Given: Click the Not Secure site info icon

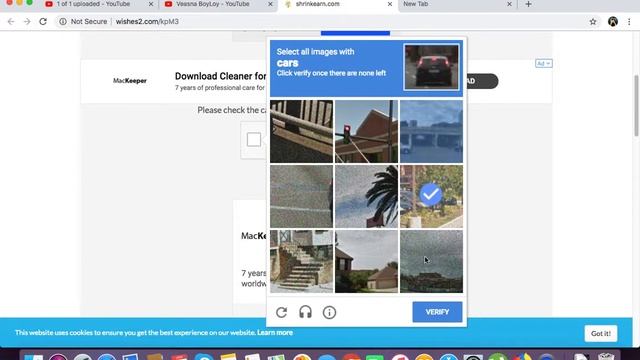Looking at the screenshot, I should [x=62, y=22].
